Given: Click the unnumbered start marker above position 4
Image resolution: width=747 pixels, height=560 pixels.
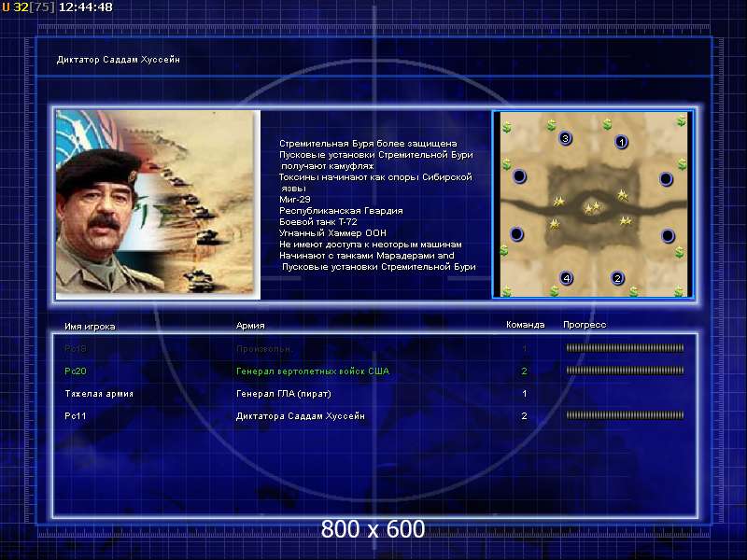Looking at the screenshot, I should (x=516, y=234).
